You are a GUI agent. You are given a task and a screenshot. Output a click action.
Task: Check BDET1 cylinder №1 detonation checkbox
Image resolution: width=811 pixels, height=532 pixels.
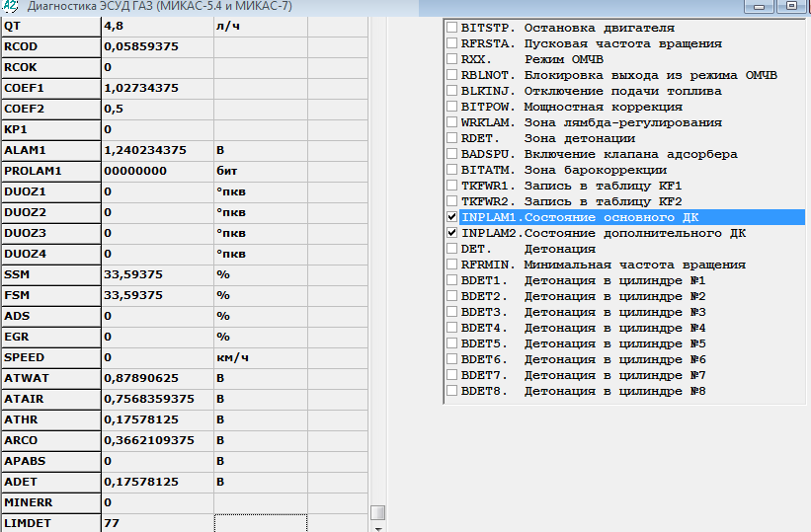click(452, 280)
